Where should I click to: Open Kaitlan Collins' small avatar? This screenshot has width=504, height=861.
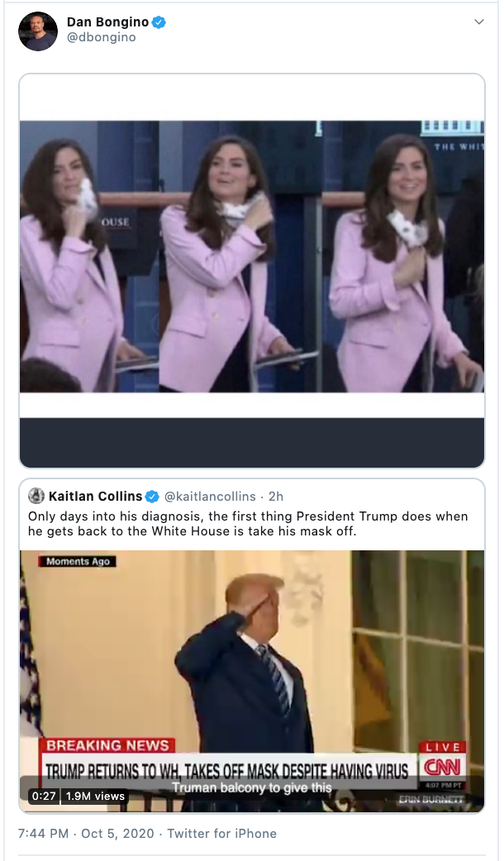pyautogui.click(x=36, y=496)
